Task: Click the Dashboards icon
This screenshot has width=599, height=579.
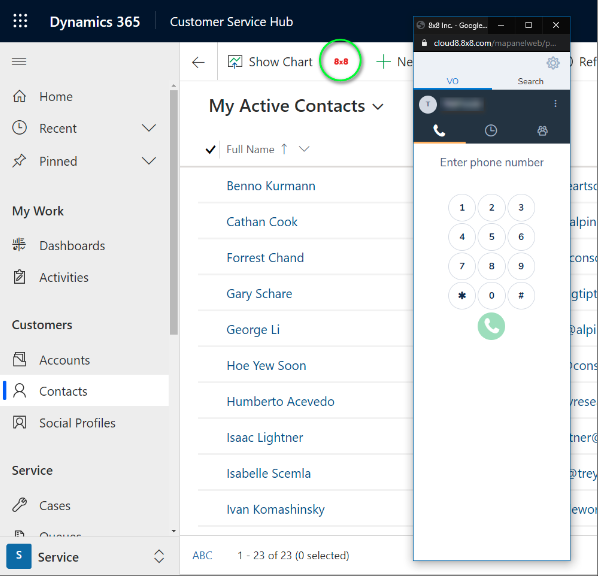Action: click(19, 244)
